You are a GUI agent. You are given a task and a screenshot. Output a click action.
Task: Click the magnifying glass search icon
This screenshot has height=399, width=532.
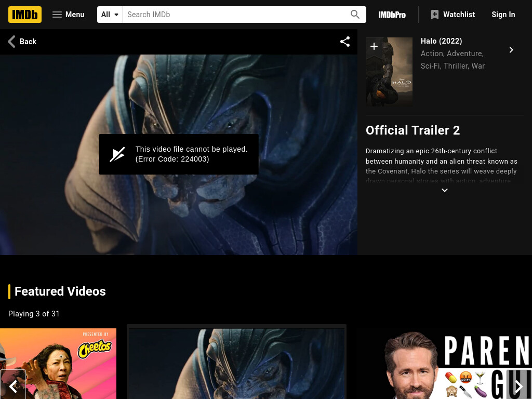(x=355, y=15)
